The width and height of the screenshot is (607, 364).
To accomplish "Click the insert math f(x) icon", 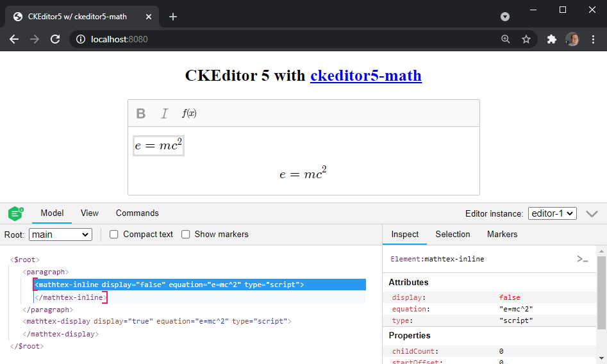I will pos(189,113).
